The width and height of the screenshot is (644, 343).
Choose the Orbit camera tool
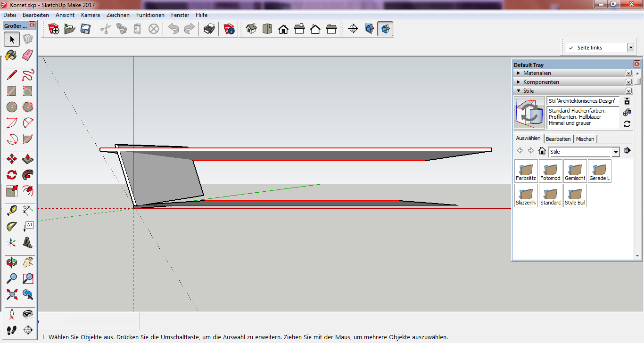[12, 262]
